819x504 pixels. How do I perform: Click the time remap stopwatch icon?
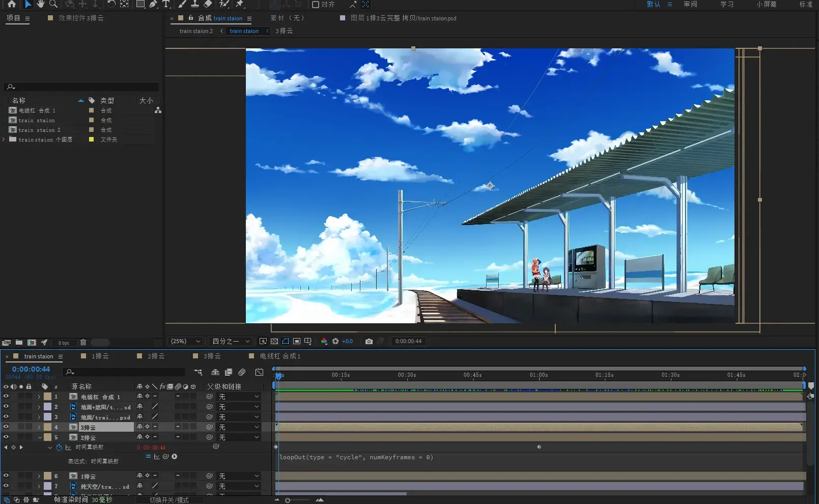click(59, 447)
